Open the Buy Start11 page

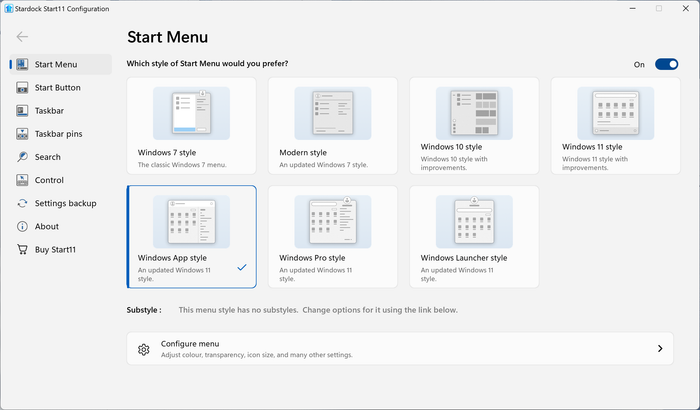tap(61, 249)
